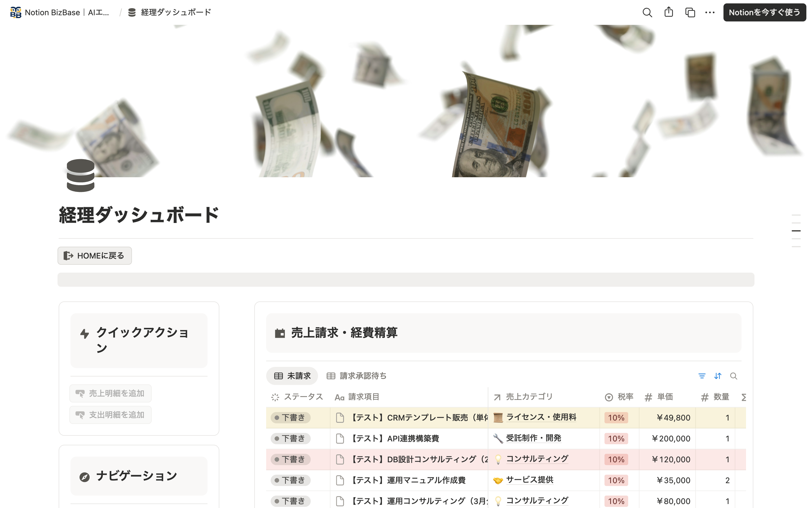Screen dimensions: 812x508
Task: Click the ナビゲーション heading
Action: 136,476
